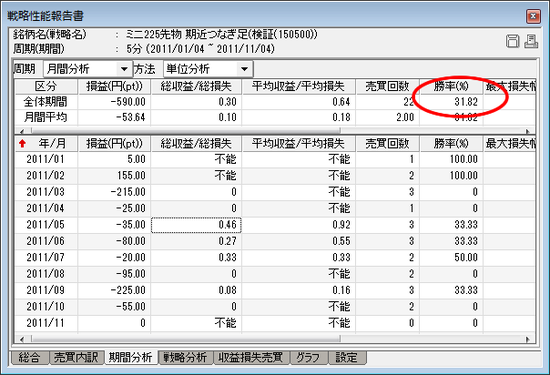550x375 pixels.
Task: Select the 月間平均 row
Action: (x=275, y=117)
